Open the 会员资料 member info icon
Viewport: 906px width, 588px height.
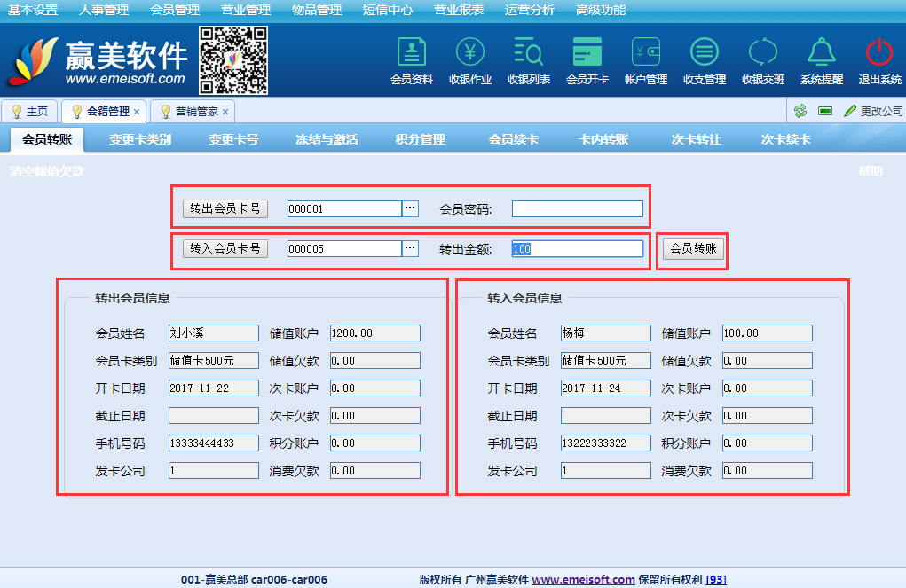tap(412, 53)
